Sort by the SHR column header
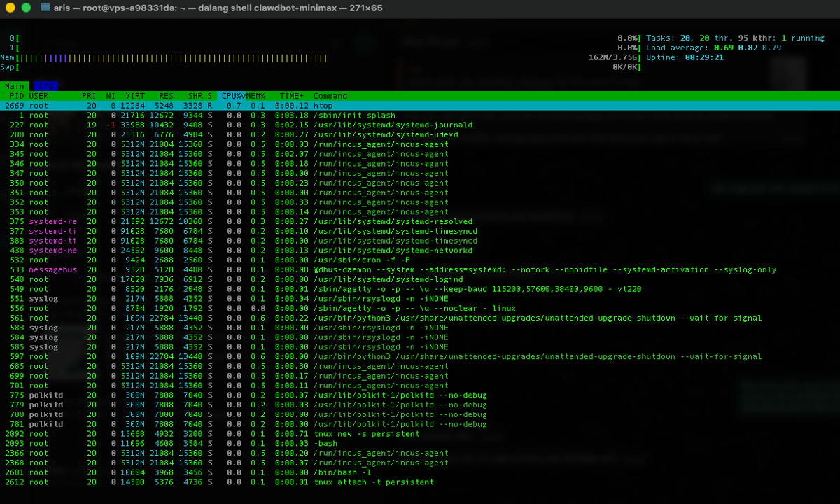Image resolution: width=840 pixels, height=504 pixels. pos(195,96)
